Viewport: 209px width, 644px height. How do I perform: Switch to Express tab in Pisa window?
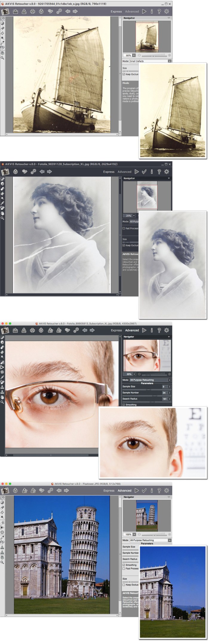point(109,491)
